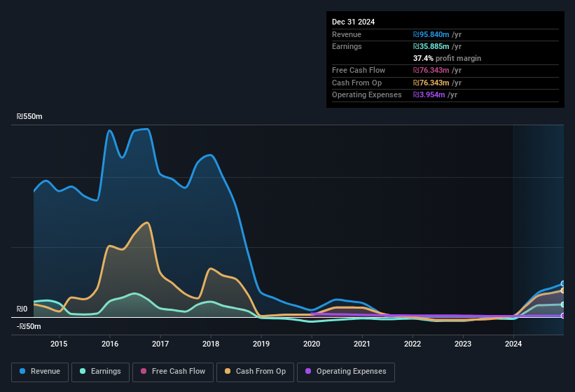Click the ₪550m y-axis label
The height and width of the screenshot is (392, 575).
click(x=29, y=116)
